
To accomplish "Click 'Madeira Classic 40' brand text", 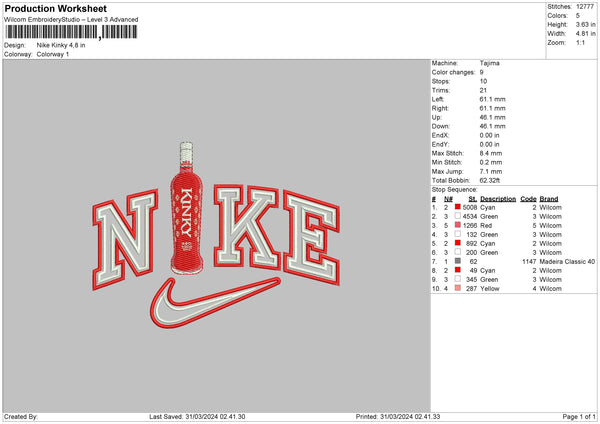I will (x=567, y=261).
